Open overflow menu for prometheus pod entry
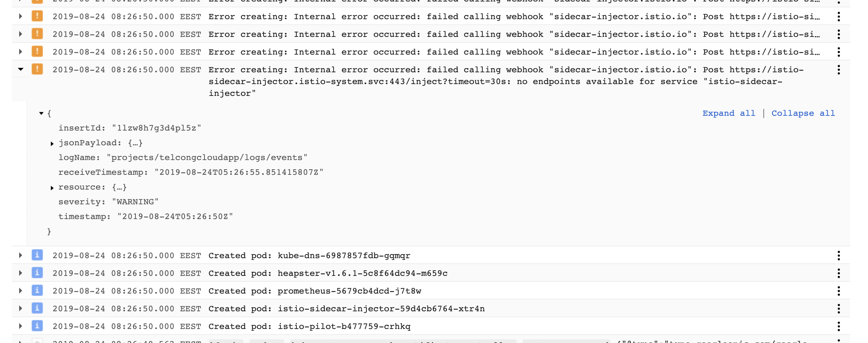 [x=839, y=291]
